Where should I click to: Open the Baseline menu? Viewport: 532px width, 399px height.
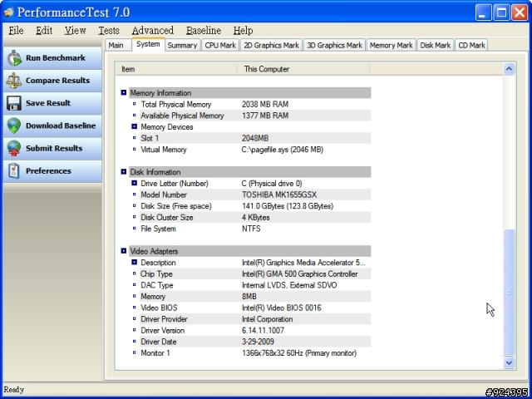coord(204,31)
